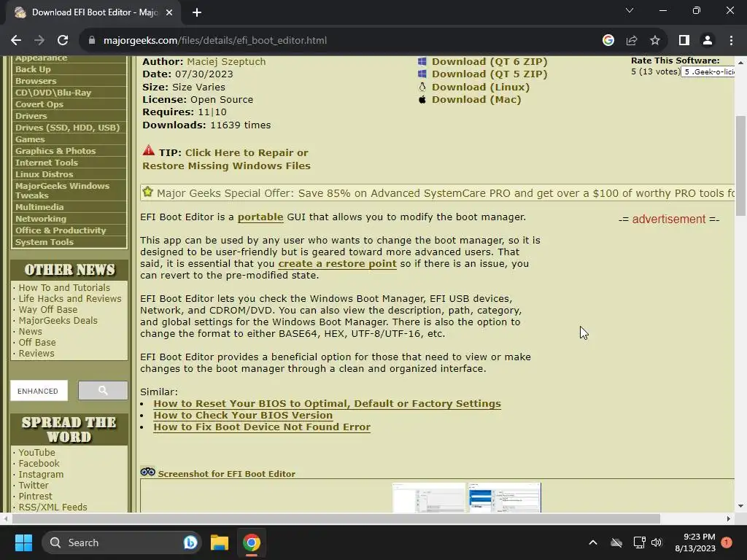View site information padlock icon

click(x=91, y=41)
